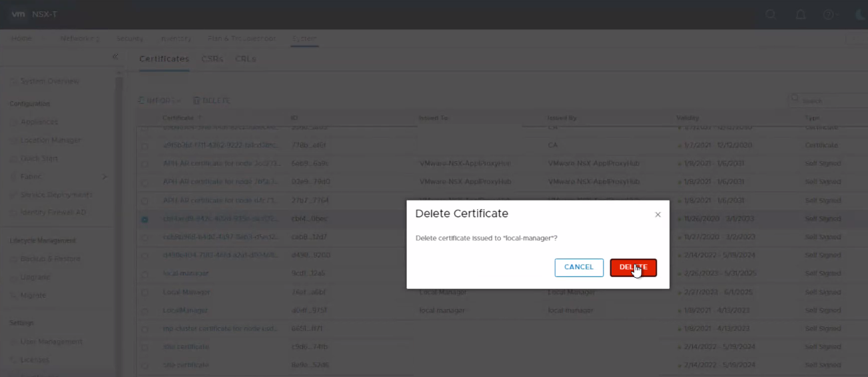The image size is (868, 377).
Task: Select radio for certificate ID cab8...12d7
Action: [x=145, y=237]
